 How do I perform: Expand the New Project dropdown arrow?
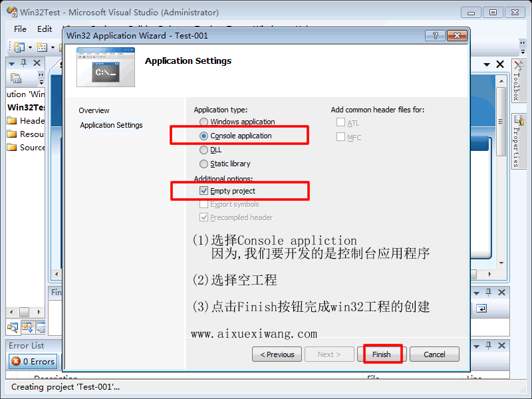29,47
